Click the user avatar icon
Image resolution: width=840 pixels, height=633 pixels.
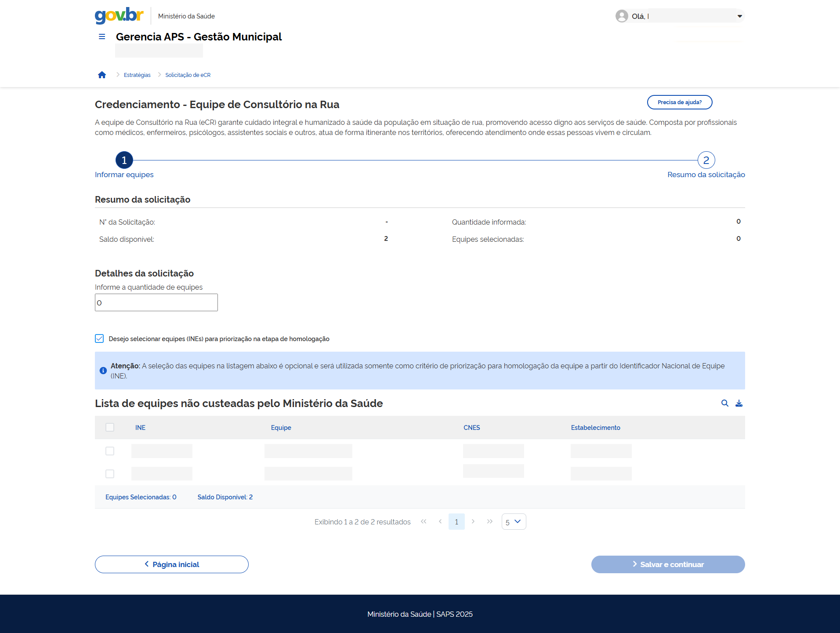click(x=622, y=16)
